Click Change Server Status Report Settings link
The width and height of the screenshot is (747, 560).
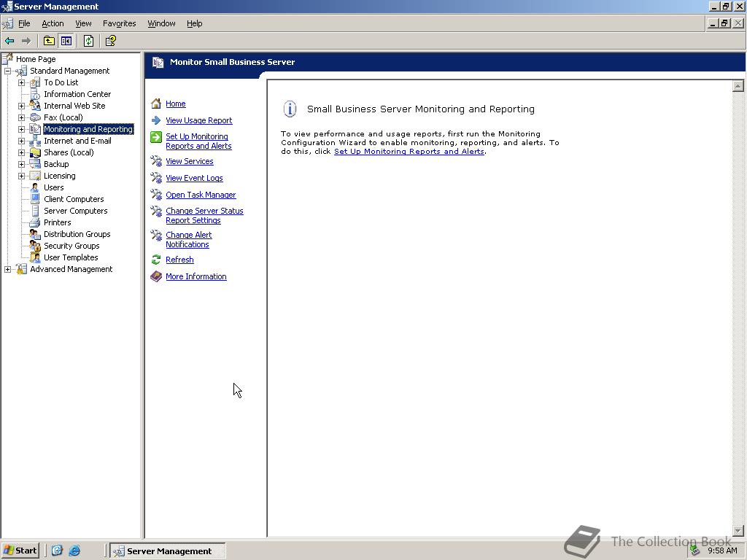[x=204, y=216]
